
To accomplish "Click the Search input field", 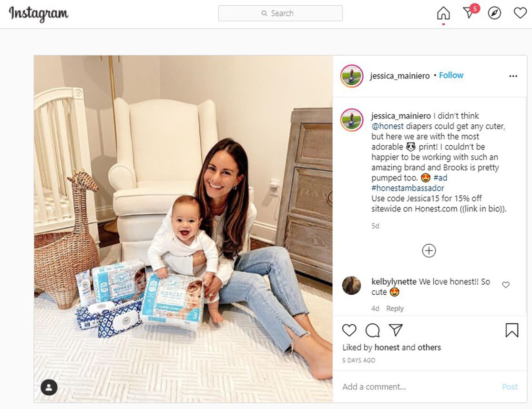I will [280, 13].
